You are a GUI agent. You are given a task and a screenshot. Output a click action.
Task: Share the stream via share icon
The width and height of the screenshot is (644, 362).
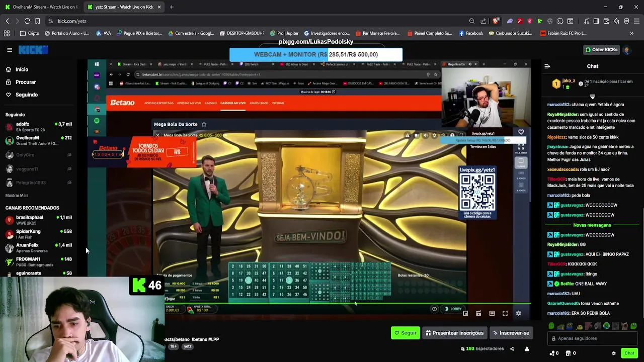click(x=512, y=349)
